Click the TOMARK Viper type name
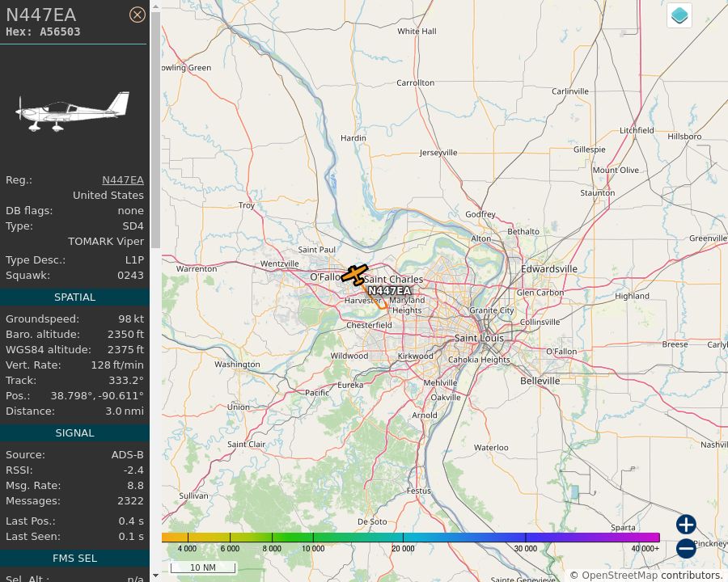728x582 pixels. coord(106,242)
